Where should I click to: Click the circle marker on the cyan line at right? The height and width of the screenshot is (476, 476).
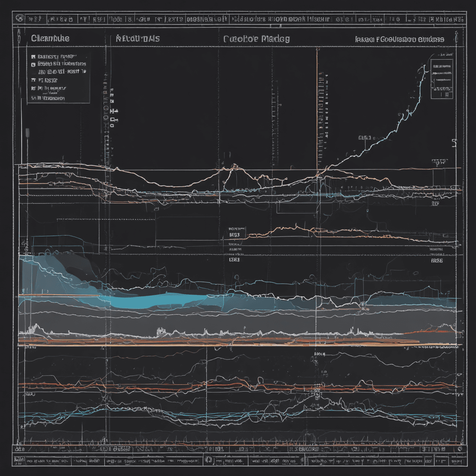pos(363,306)
